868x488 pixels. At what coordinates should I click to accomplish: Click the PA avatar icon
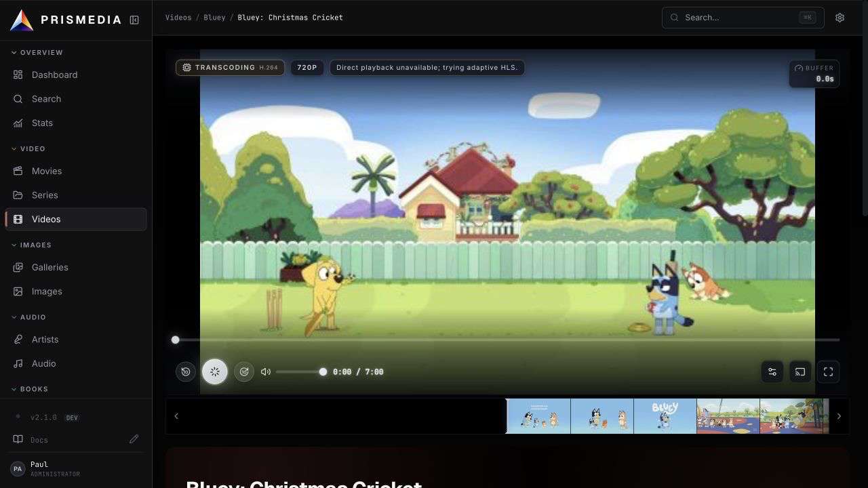[x=18, y=468]
